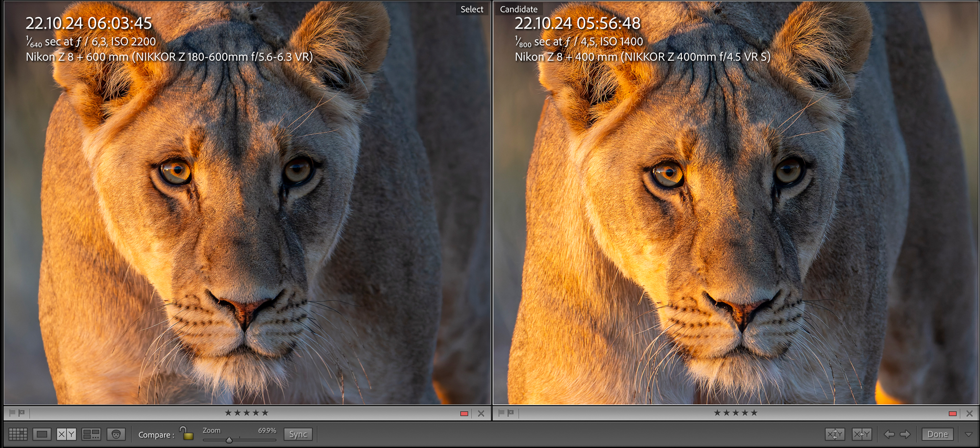Click the Swap select and candidate icon

835,434
